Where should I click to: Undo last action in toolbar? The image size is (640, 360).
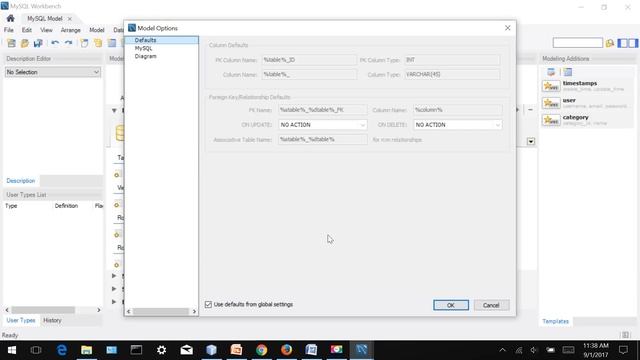(55, 43)
